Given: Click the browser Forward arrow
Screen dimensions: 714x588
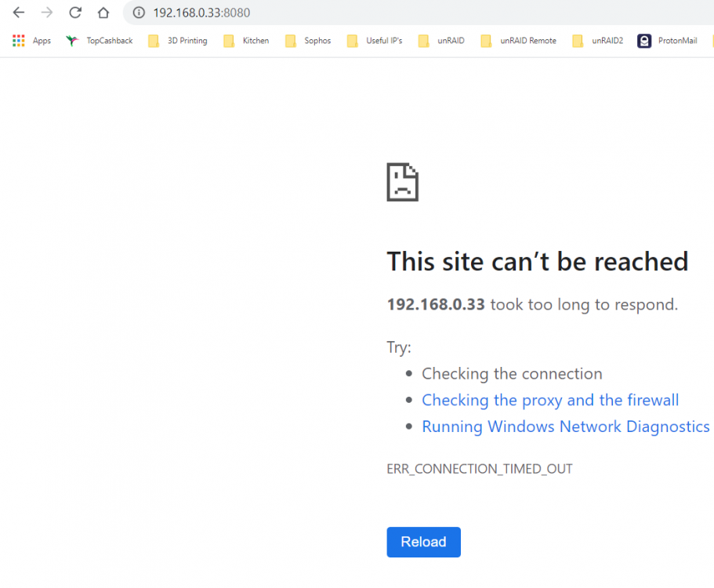Looking at the screenshot, I should point(47,13).
